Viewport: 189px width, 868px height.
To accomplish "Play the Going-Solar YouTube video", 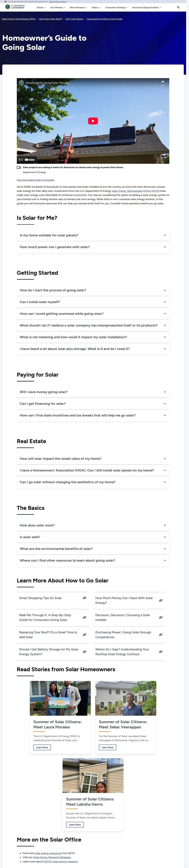I will 93,121.
